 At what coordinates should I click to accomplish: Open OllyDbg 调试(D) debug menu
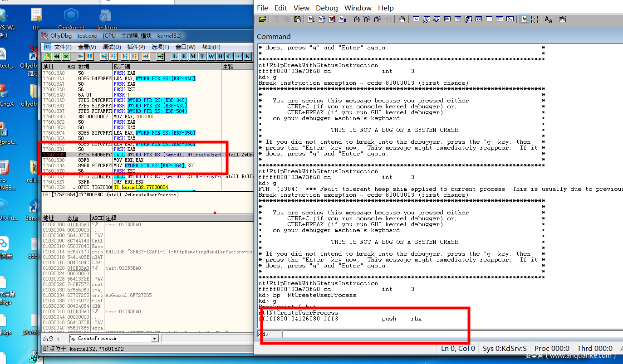[111, 47]
